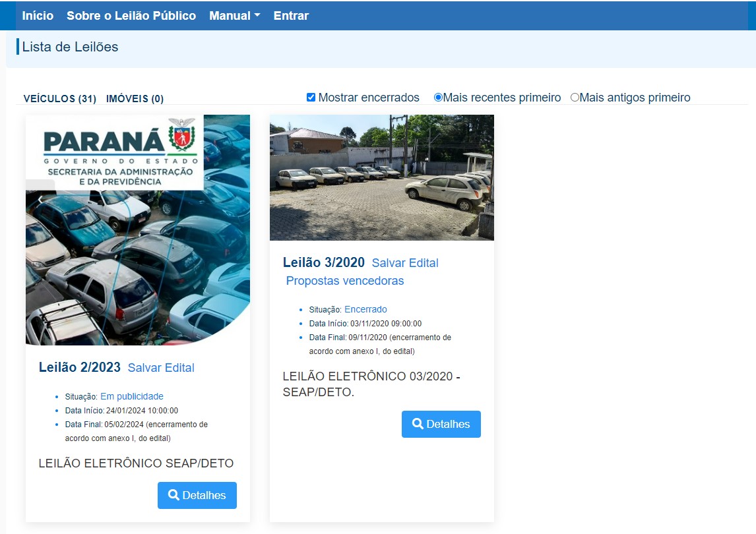Image resolution: width=756 pixels, height=534 pixels.
Task: Switch to VEÍCULOS (31) tab
Action: pos(60,99)
